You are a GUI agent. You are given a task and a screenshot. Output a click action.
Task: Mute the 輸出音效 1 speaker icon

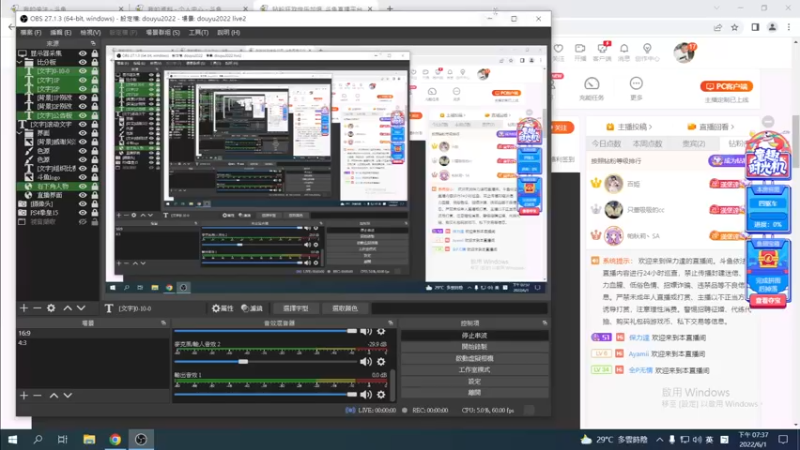coord(366,394)
